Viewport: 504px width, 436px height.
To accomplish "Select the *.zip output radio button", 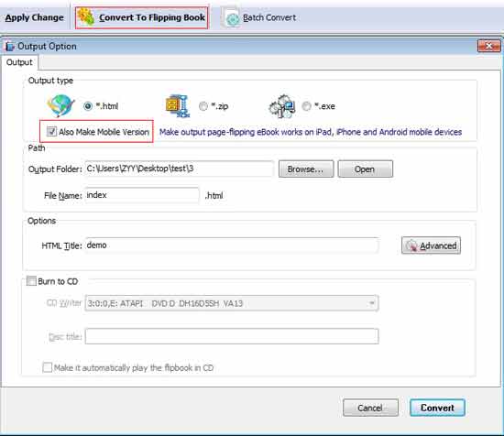I will [x=203, y=106].
